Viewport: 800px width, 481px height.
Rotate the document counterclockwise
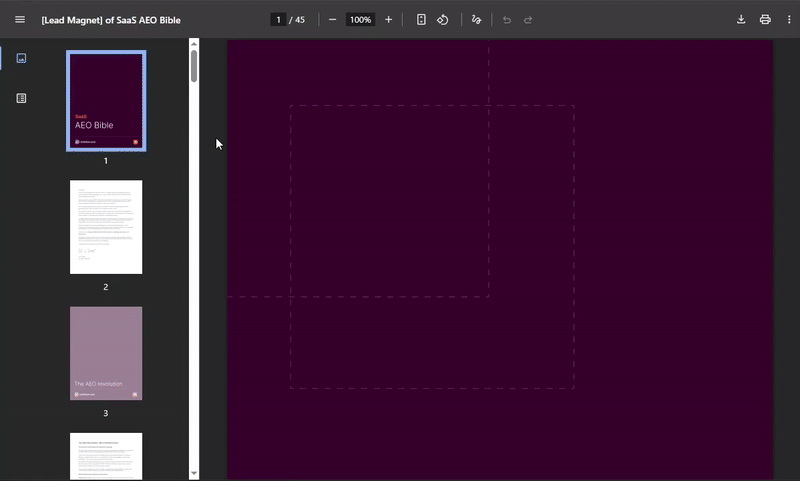click(x=443, y=20)
